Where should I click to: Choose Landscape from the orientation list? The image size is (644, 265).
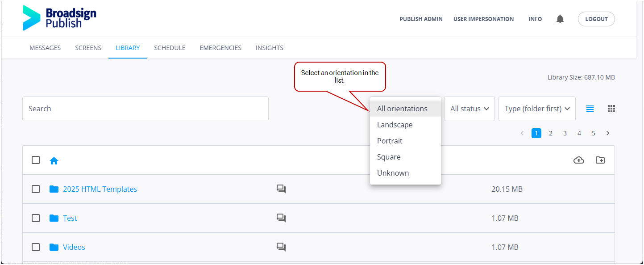(x=395, y=125)
